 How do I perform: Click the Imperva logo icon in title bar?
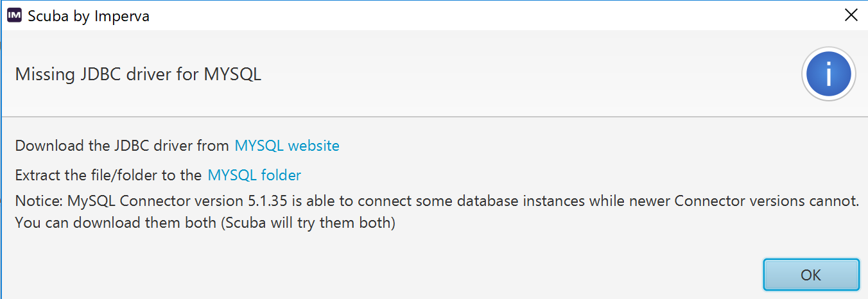(x=14, y=16)
